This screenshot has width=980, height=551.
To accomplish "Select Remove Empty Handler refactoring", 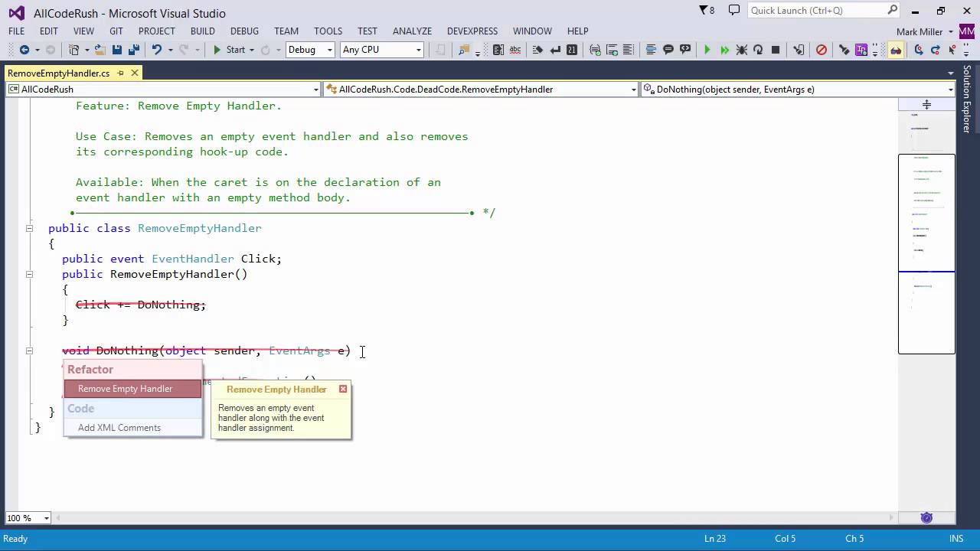I will 133,389.
